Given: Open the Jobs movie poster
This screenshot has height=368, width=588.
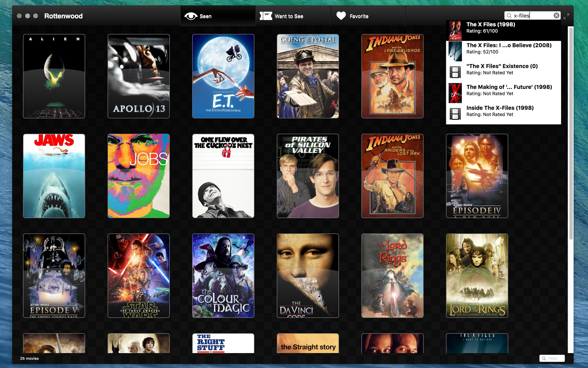Looking at the screenshot, I should (x=138, y=176).
